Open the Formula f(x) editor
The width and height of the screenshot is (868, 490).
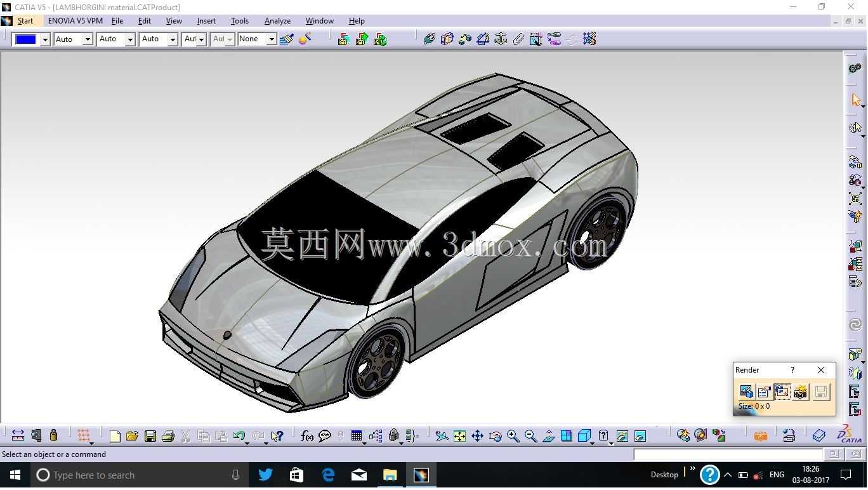[x=307, y=436]
